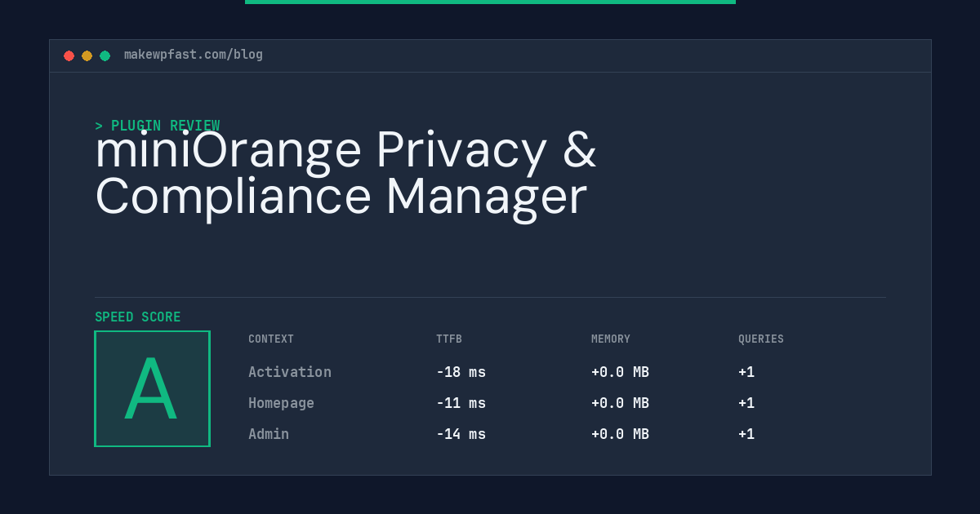
Task: Click the MEMORY column header
Action: click(611, 339)
